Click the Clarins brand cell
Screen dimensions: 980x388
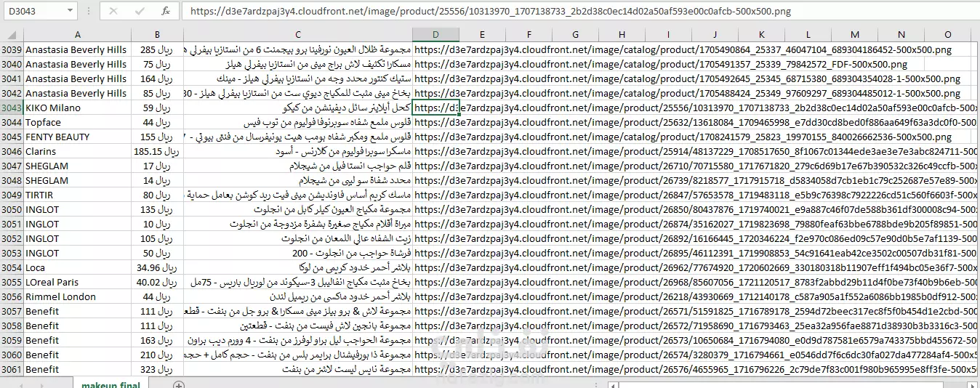[x=77, y=151]
